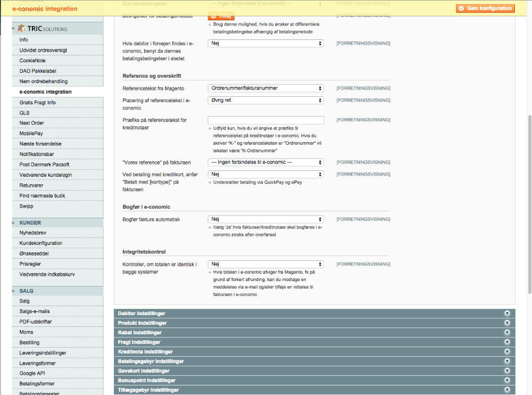The height and width of the screenshot is (395, 532).
Task: Click the Gem konfiguration button
Action: point(484,8)
